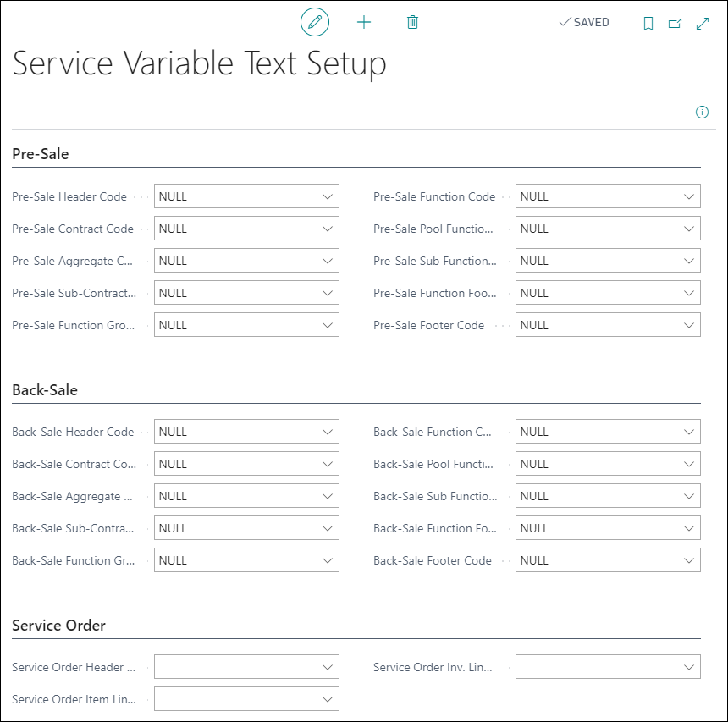The height and width of the screenshot is (722, 728).
Task: Click the expand fullscreen arrows icon
Action: point(703,23)
